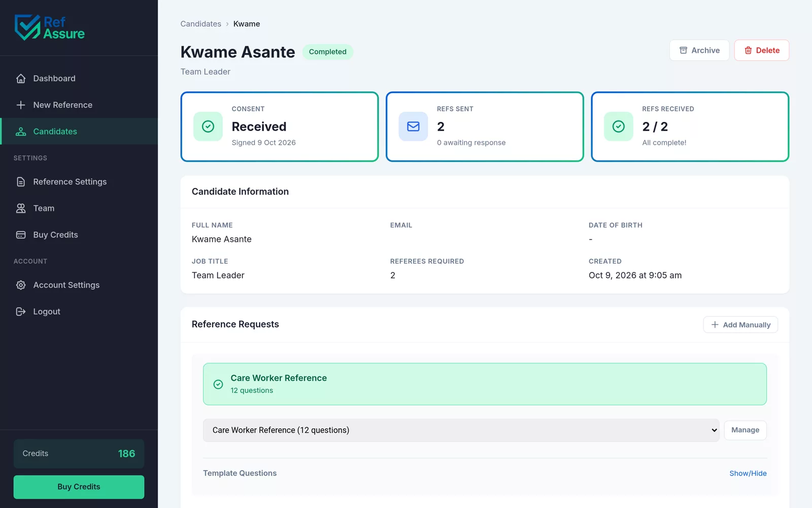Click the Team people icon
This screenshot has height=508, width=812.
[21, 208]
